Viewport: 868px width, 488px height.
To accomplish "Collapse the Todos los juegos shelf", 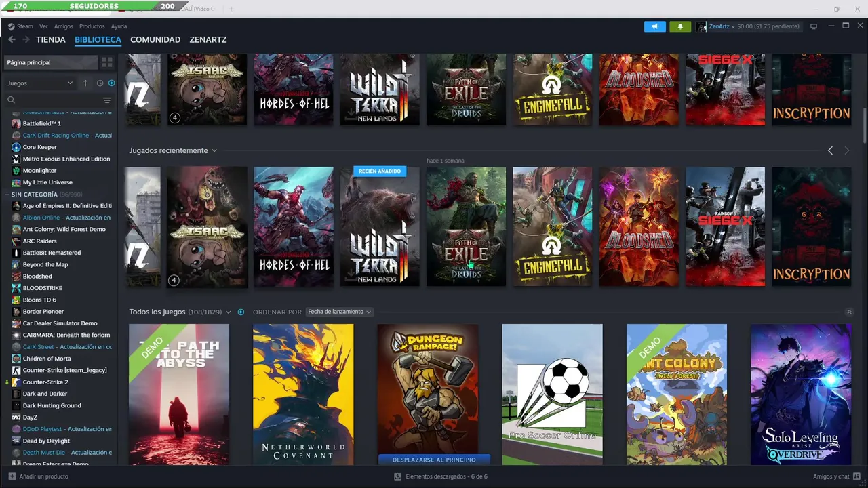I will pyautogui.click(x=849, y=312).
